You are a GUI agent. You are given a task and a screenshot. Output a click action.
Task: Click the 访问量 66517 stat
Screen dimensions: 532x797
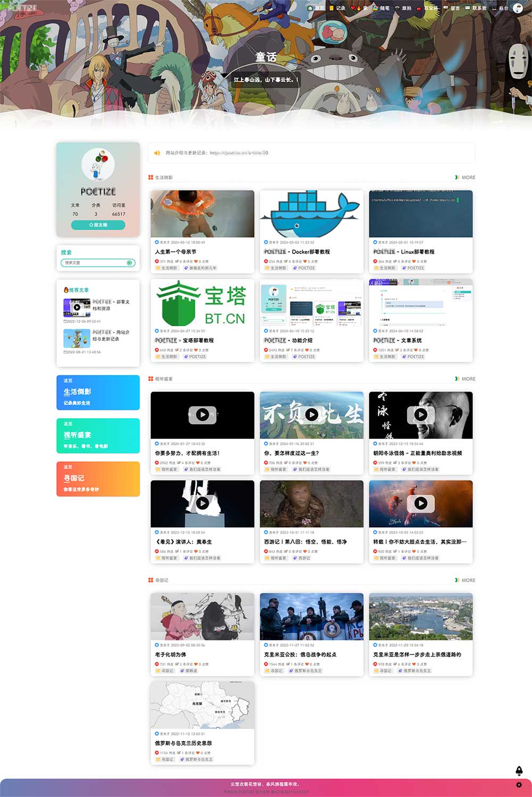(x=119, y=210)
